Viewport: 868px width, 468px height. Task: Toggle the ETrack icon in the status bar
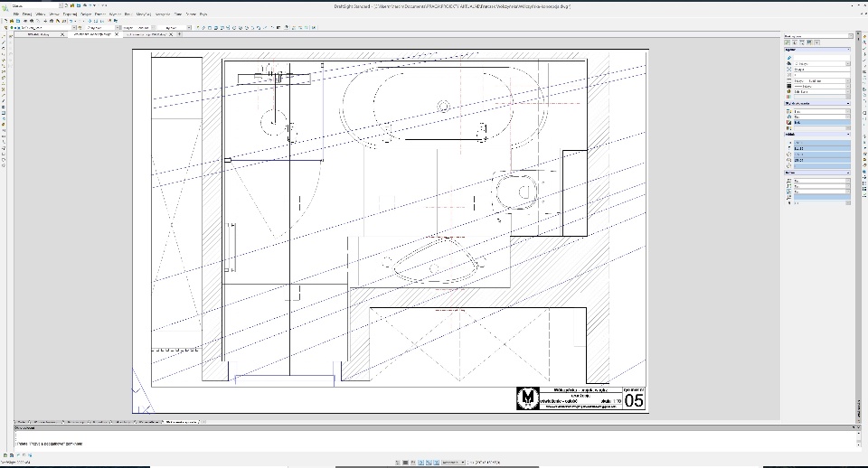[436, 463]
